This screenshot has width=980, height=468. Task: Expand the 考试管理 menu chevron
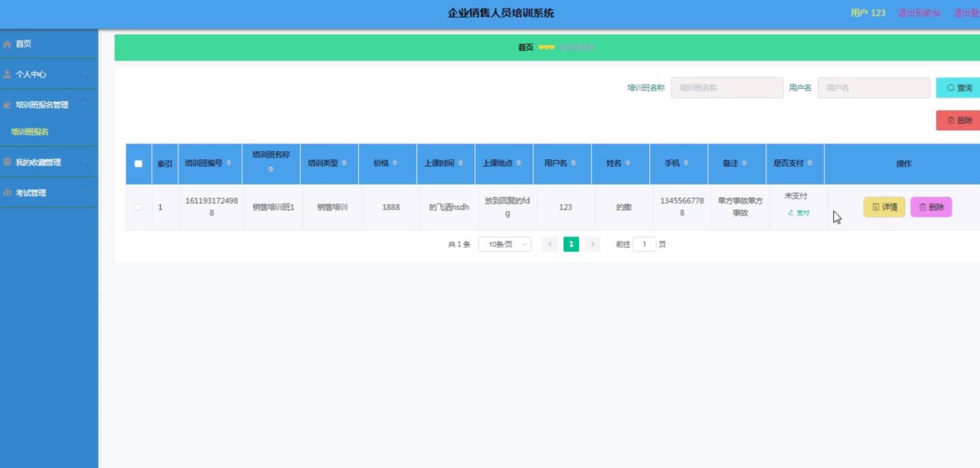pos(84,192)
